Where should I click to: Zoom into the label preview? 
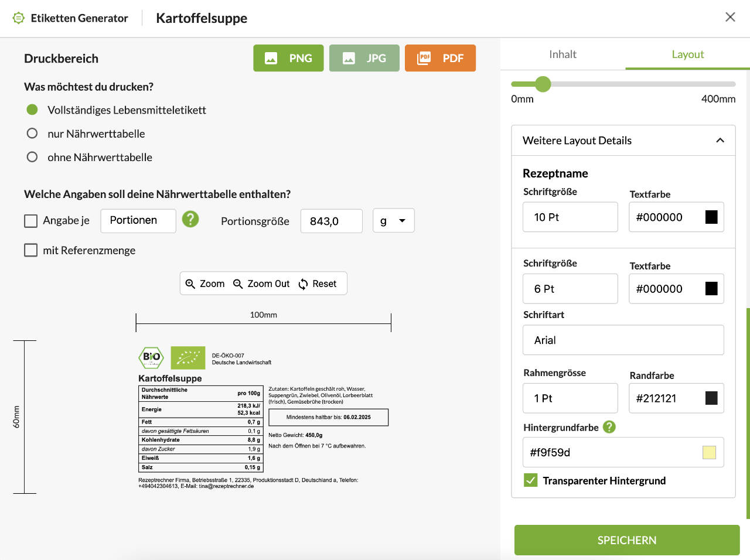point(204,284)
